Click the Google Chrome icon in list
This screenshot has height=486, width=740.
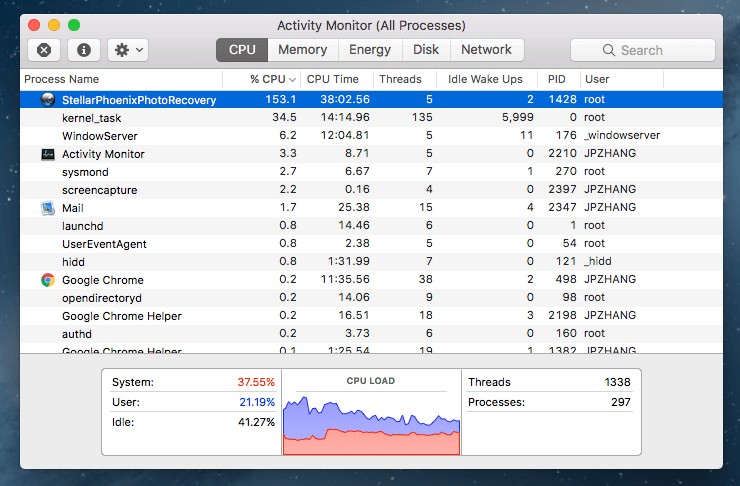point(48,280)
